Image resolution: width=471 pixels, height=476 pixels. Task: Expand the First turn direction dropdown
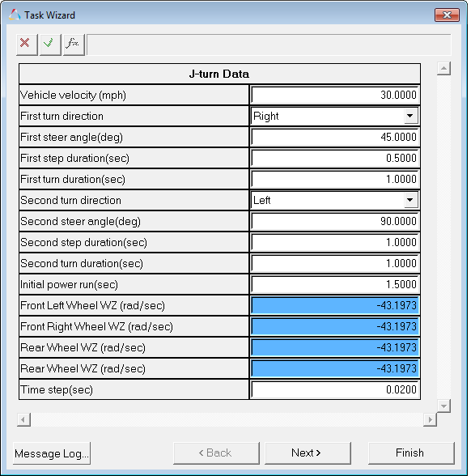pyautogui.click(x=410, y=116)
